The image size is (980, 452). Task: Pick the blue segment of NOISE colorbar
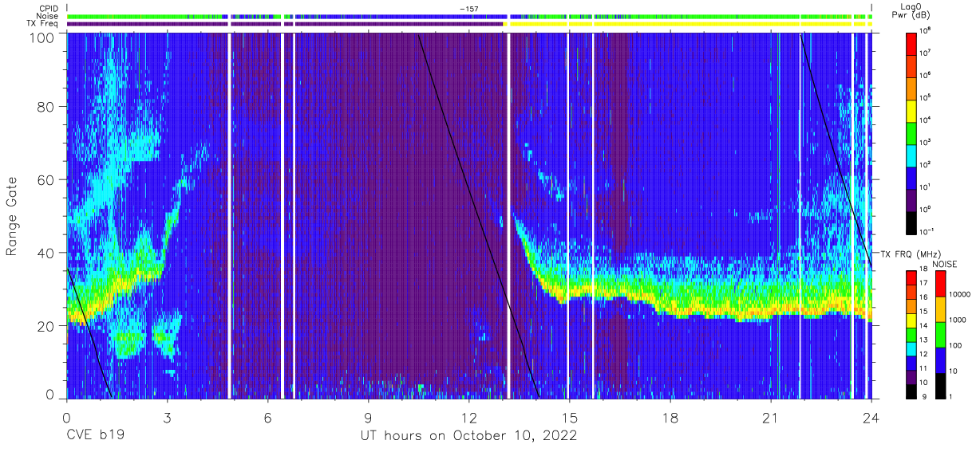click(x=939, y=360)
